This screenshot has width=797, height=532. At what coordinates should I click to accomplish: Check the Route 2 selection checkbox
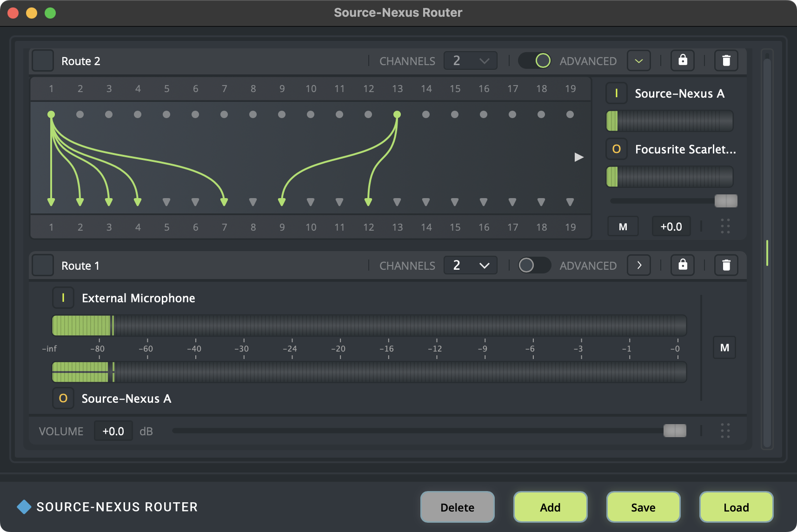pos(43,61)
